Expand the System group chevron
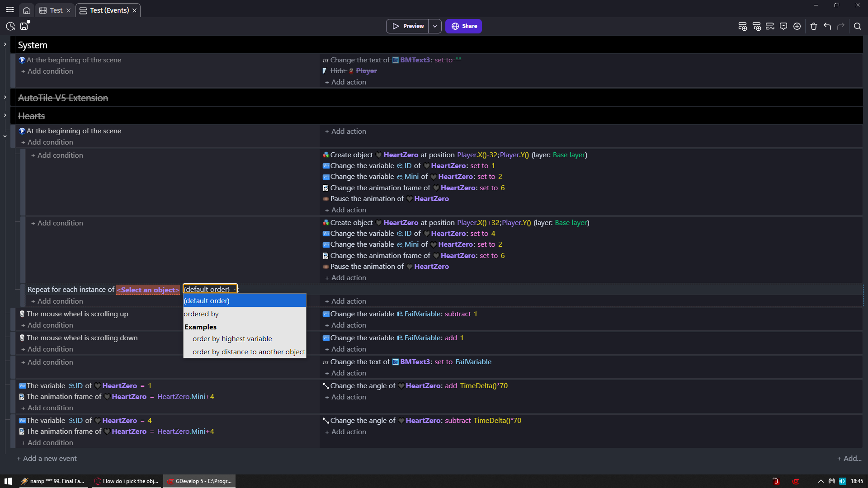Image resolution: width=868 pixels, height=488 pixels. coord(5,44)
